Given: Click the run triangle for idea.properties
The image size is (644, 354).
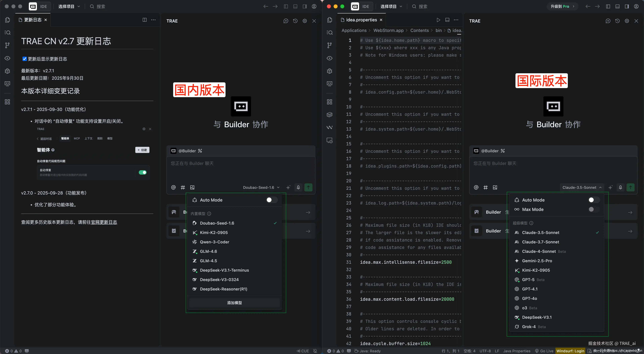Looking at the screenshot, I should [438, 20].
